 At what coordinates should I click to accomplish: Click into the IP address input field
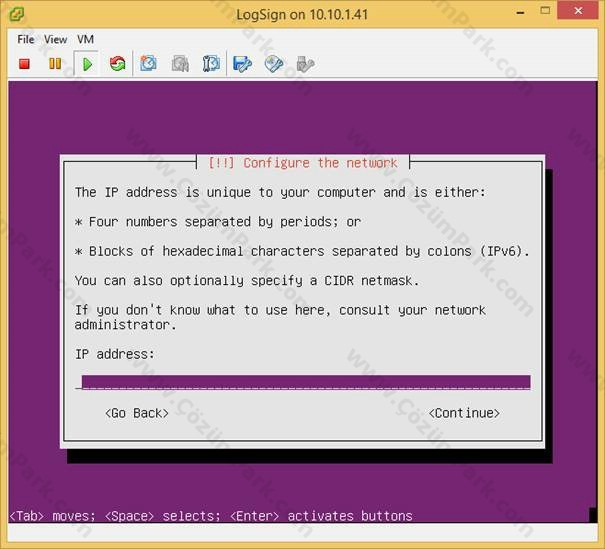(306, 382)
